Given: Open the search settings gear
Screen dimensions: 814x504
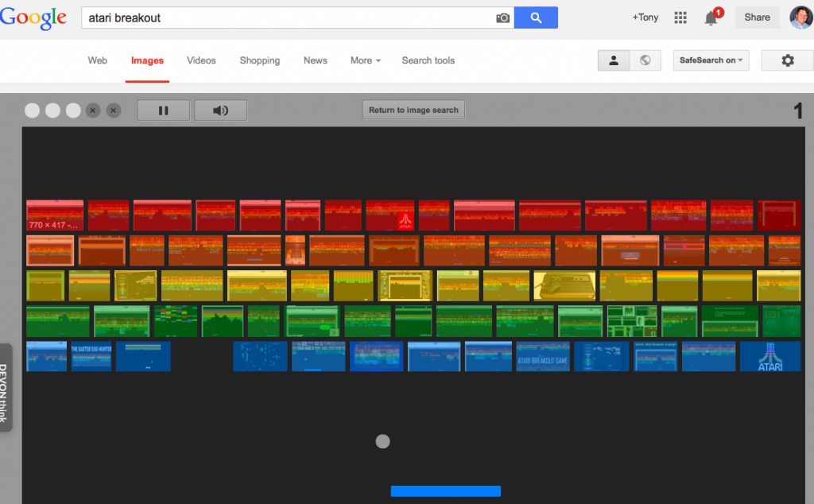Looking at the screenshot, I should click(x=787, y=60).
